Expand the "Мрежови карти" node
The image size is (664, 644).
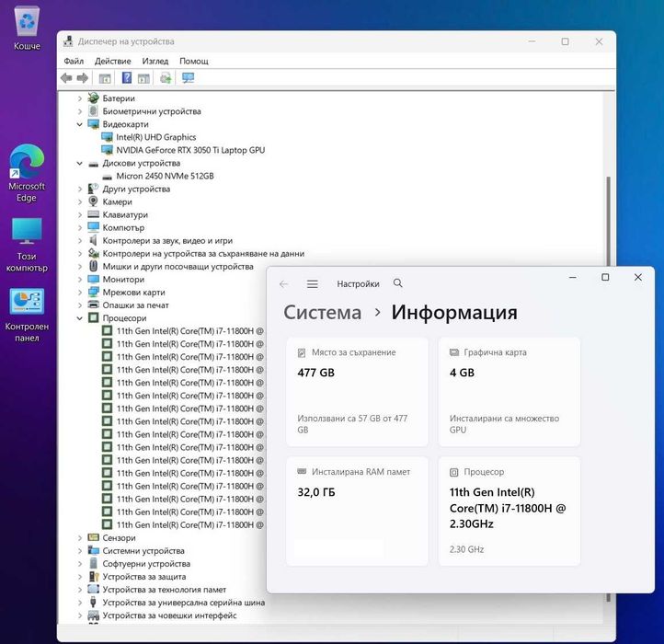click(x=80, y=293)
